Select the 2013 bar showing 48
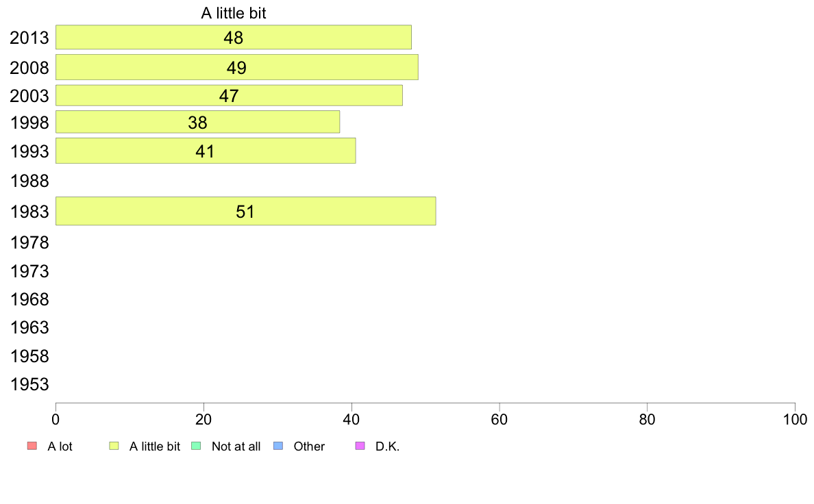The height and width of the screenshot is (504, 814). coord(234,38)
